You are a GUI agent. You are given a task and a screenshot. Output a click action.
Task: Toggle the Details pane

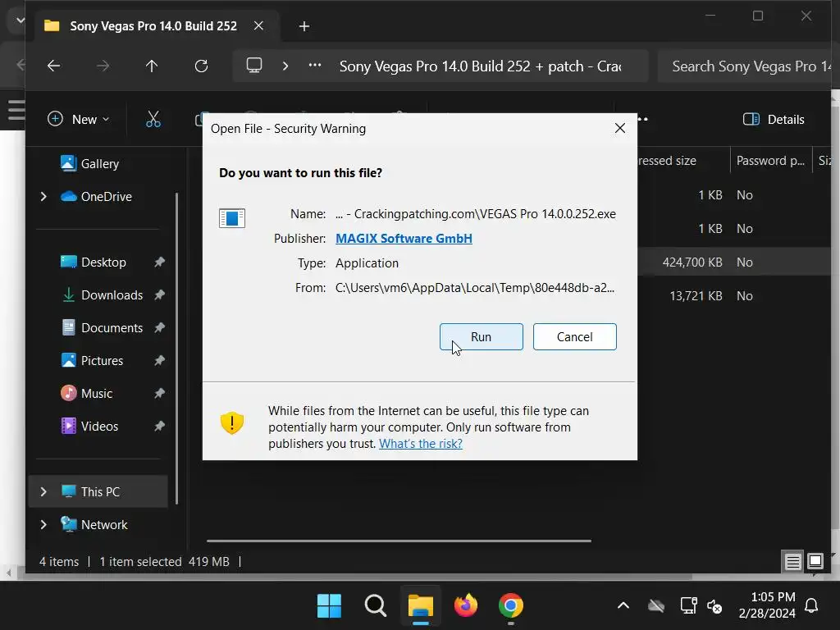tap(774, 119)
